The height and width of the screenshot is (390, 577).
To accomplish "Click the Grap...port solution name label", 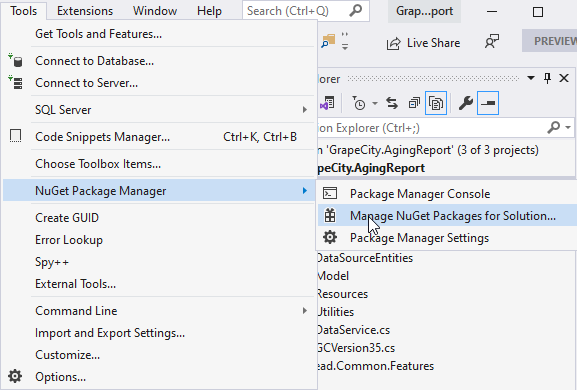I will point(424,11).
